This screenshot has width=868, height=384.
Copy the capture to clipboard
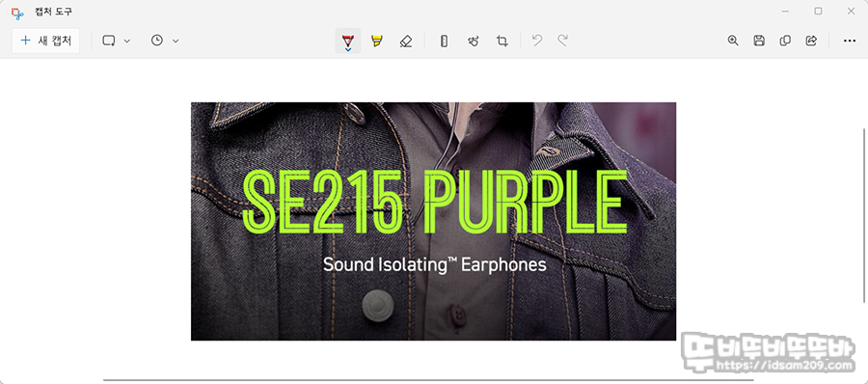pos(785,41)
